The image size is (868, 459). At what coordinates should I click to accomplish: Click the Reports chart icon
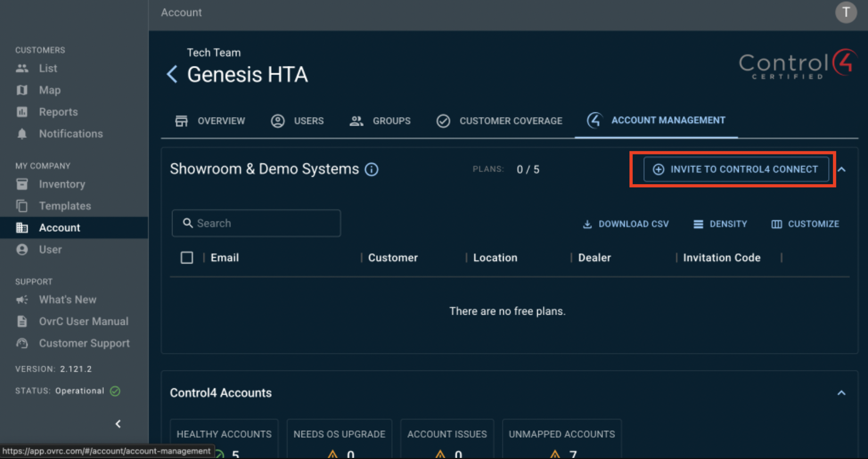(x=22, y=112)
